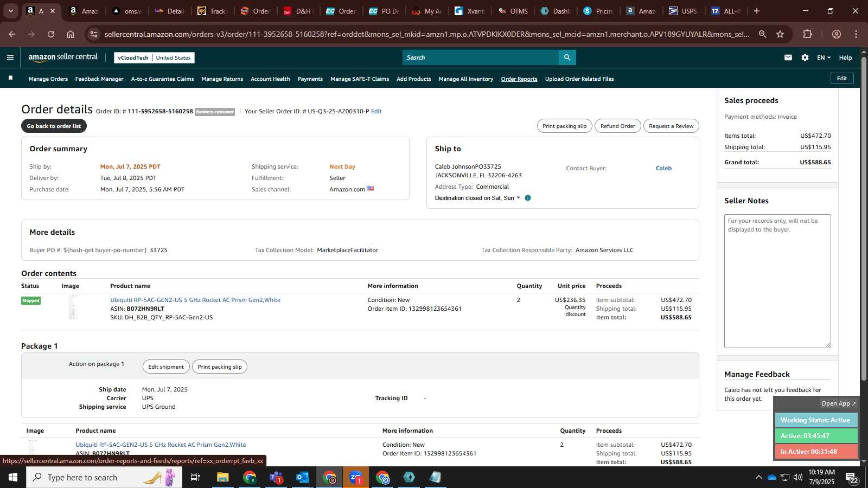
Task: Click into Seller Notes text area
Action: tap(777, 281)
